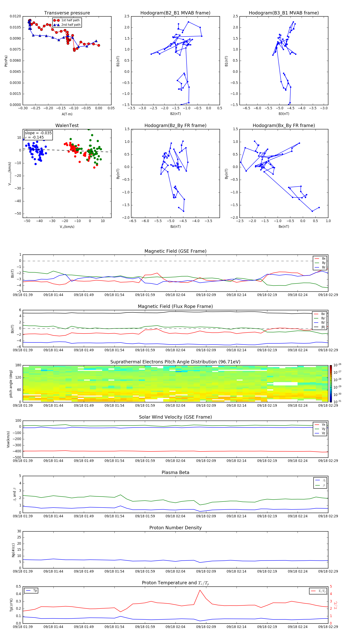Viewport: 351px width, 644px height.
Task: Select the "2nd half path" legend entry
Action: (67, 25)
